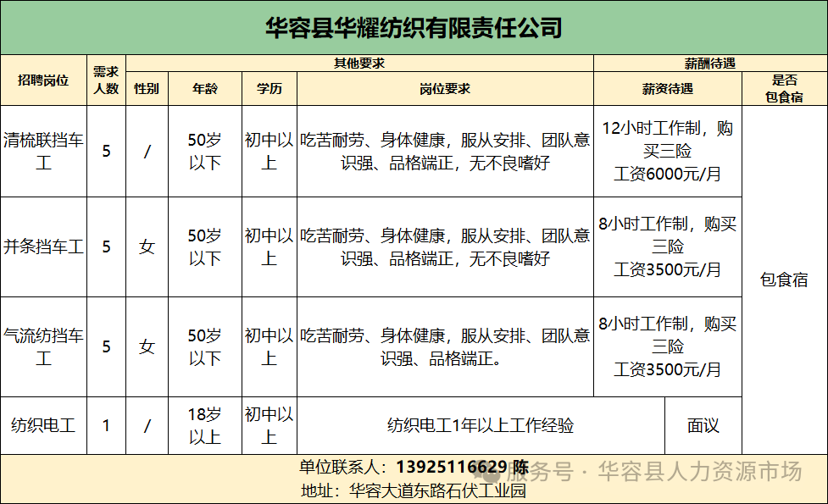The width and height of the screenshot is (828, 504).
Task: Select the merged 包食宿 cell
Action: [x=784, y=280]
